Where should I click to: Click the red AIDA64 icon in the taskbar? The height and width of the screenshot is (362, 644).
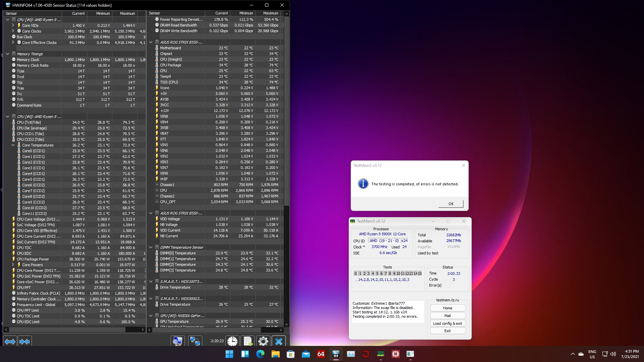(x=321, y=354)
